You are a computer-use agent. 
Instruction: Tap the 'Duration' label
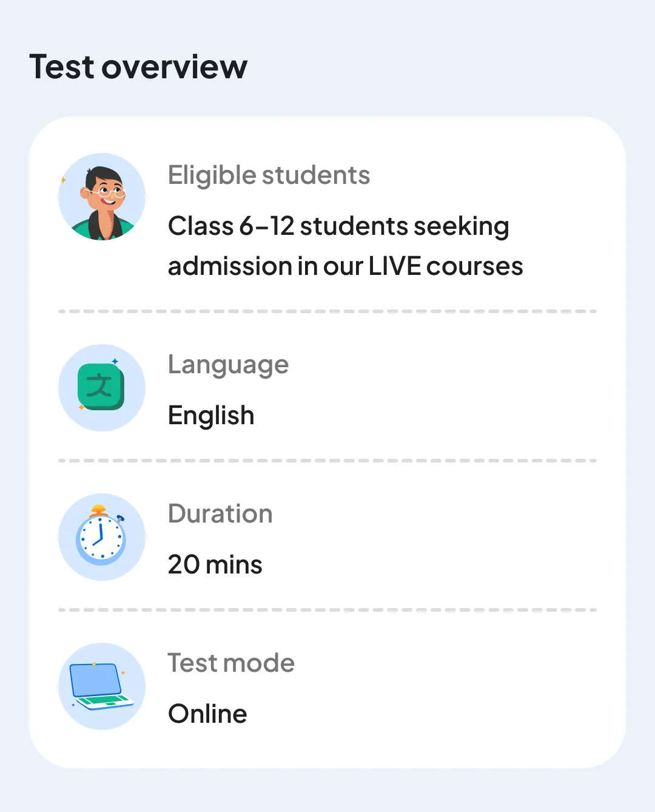coord(220,514)
